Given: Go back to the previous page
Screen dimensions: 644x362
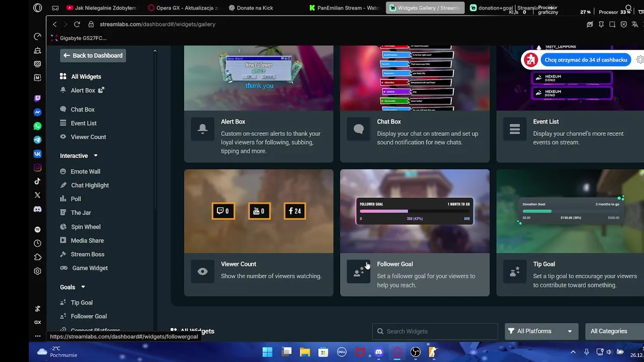Looking at the screenshot, I should coord(55,24).
